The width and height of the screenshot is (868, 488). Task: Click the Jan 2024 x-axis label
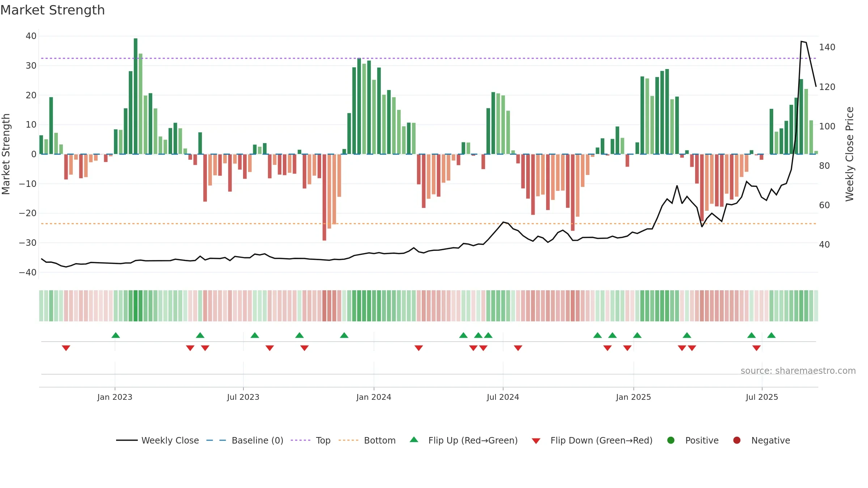click(x=374, y=397)
